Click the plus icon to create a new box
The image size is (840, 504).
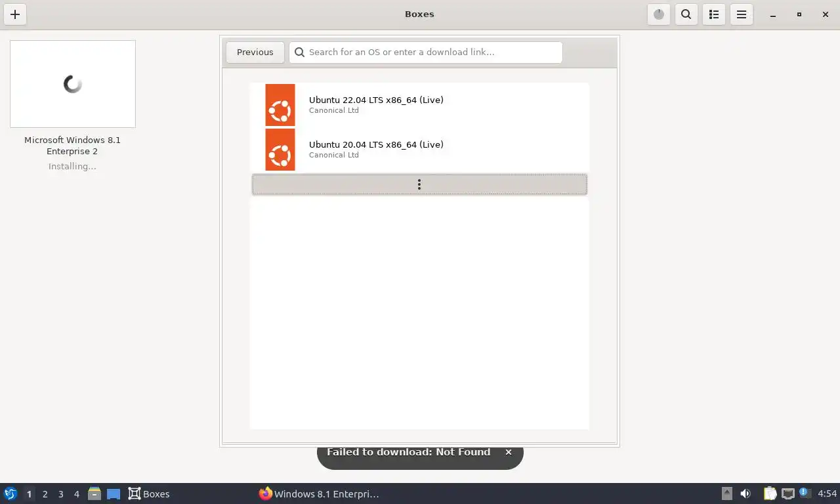(15, 14)
